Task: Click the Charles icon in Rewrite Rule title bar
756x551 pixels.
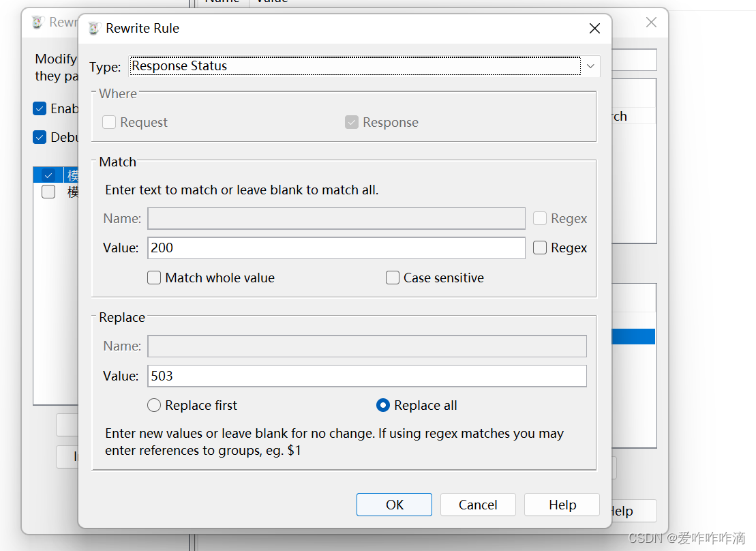Action: point(93,29)
